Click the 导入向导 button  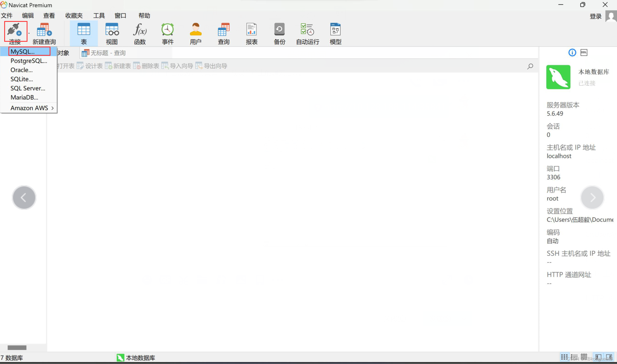[x=178, y=66]
